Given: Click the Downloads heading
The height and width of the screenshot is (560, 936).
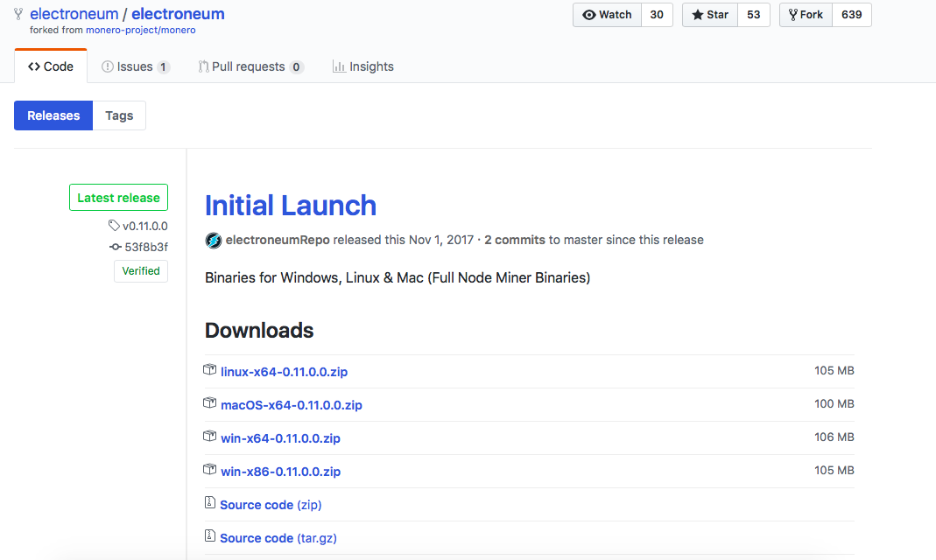Looking at the screenshot, I should (x=259, y=331).
